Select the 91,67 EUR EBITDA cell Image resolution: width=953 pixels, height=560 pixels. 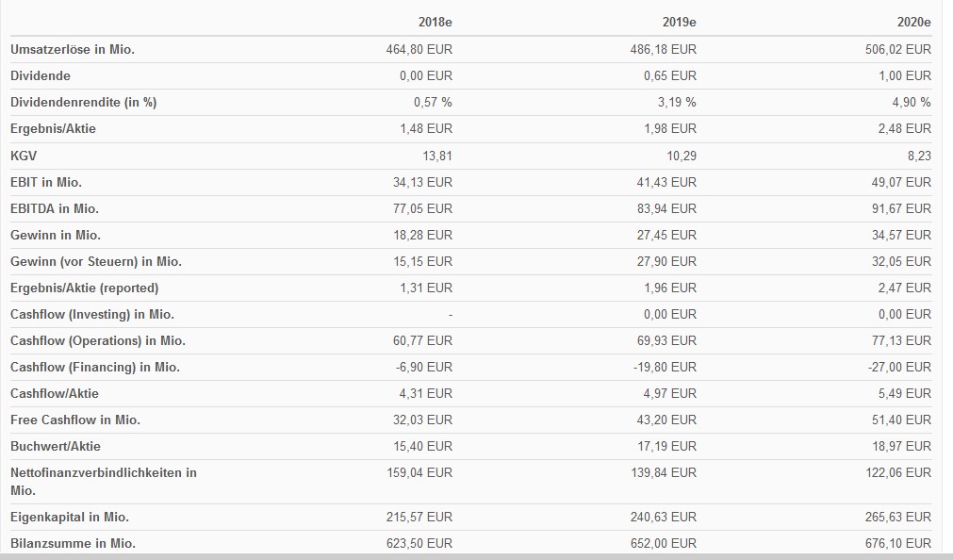point(901,208)
